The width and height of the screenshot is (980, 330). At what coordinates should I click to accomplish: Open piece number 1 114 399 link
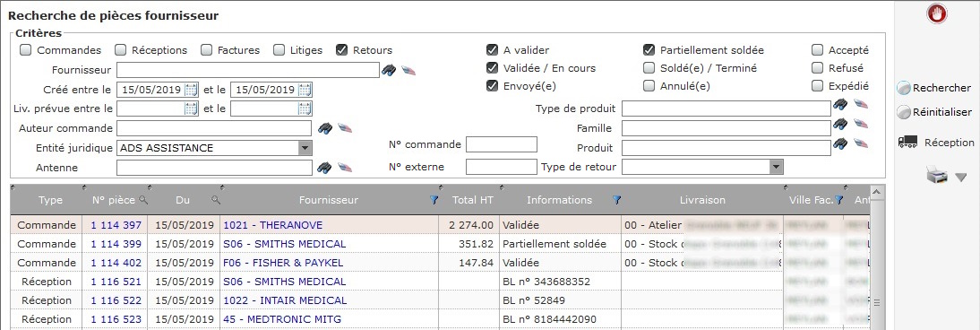(116, 244)
